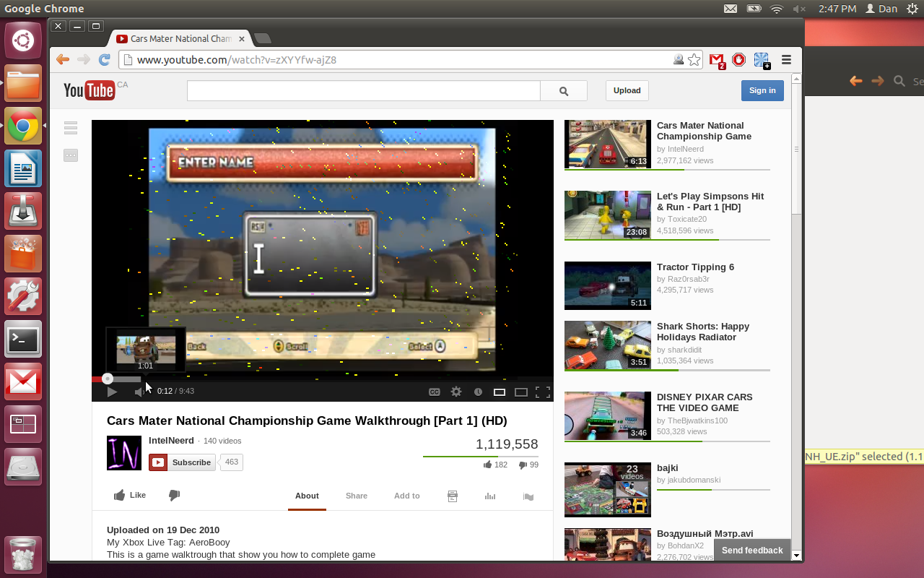Screen dimensions: 924x578
Task: Open Shark Shorts: Happy Holidays Radiator video
Action: click(x=667, y=345)
